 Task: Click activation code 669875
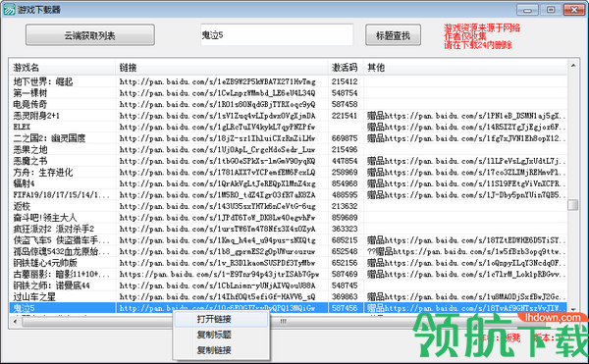click(345, 138)
